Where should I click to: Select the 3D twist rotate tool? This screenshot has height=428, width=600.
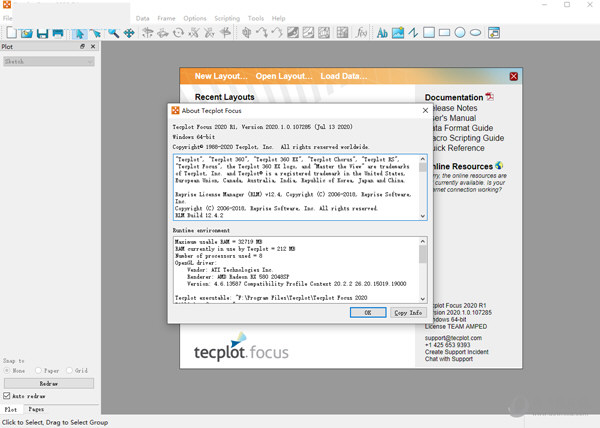(178, 33)
